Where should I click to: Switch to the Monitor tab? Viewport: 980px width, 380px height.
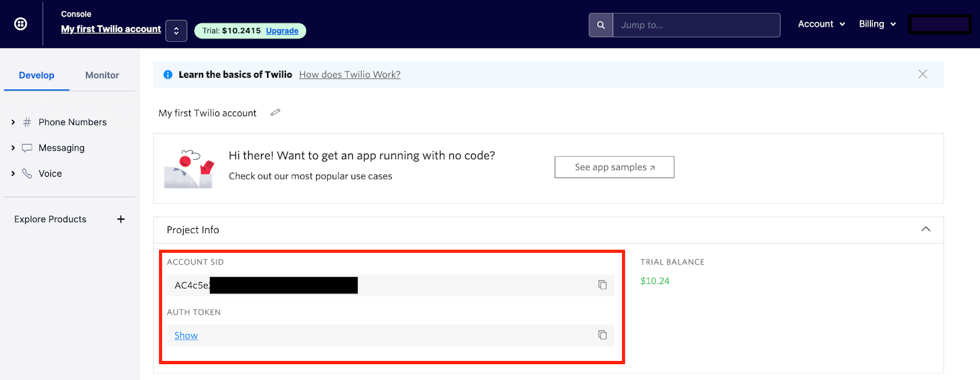[x=102, y=75]
